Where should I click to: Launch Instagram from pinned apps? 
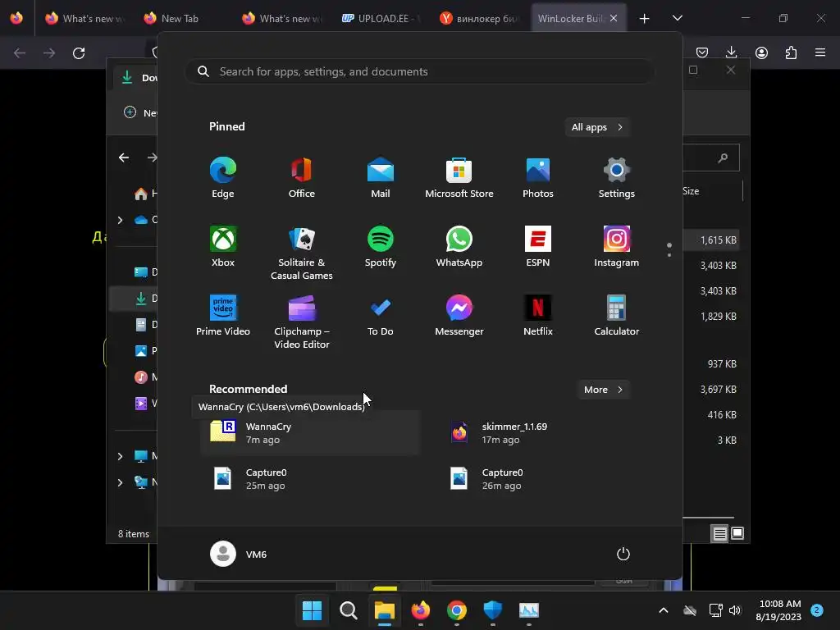[x=617, y=246]
